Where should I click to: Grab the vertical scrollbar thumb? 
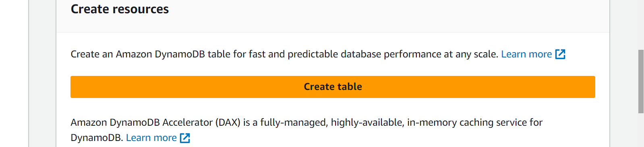641,82
